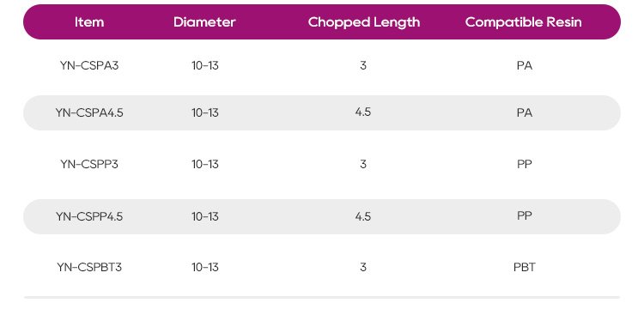Click the Compatible Resin column header
Viewport: 644px width, 315px height.
(524, 22)
